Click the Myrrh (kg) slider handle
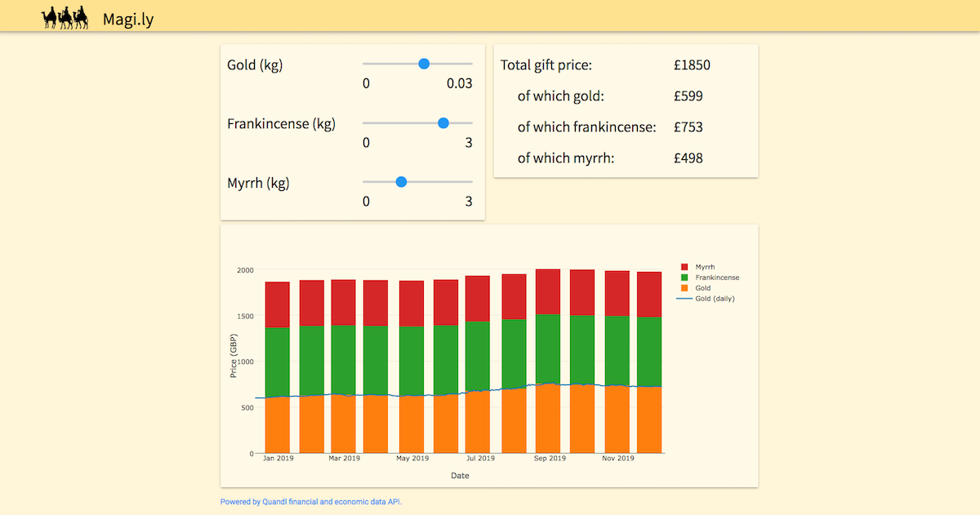Image resolution: width=980 pixels, height=515 pixels. [401, 182]
